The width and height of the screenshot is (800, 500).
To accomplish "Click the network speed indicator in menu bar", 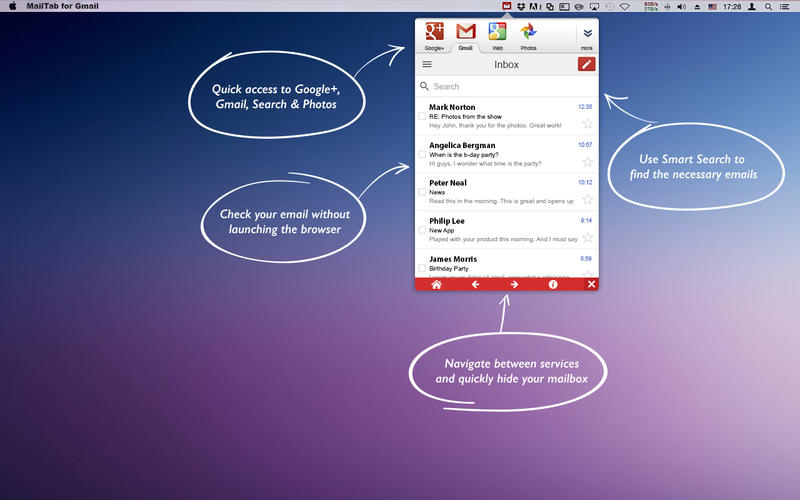I will [651, 6].
